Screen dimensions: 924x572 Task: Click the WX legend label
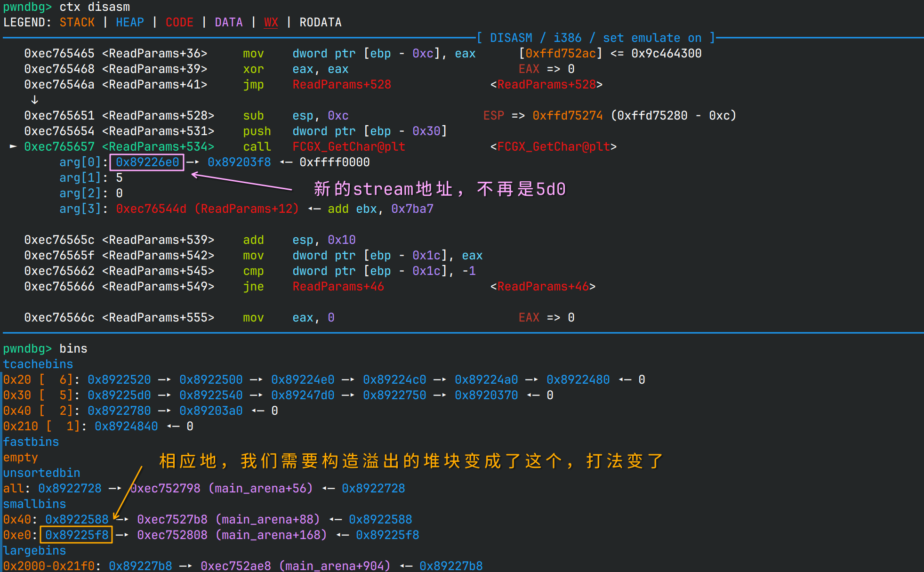[x=271, y=22]
